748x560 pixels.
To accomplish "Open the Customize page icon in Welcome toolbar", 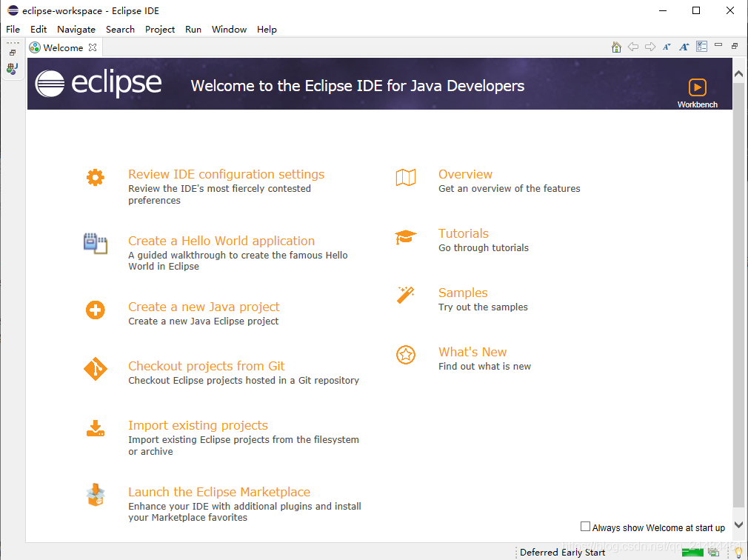I will [702, 46].
